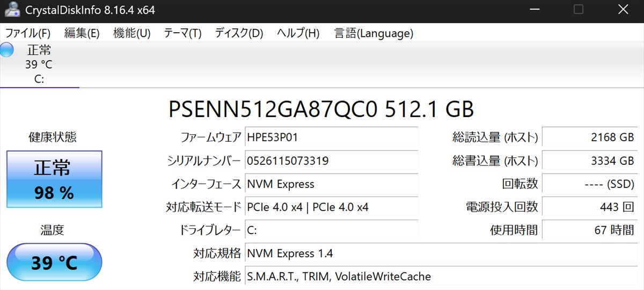Open the ヘルプ(H) menu
Screen dimensions: 644x290
click(298, 33)
